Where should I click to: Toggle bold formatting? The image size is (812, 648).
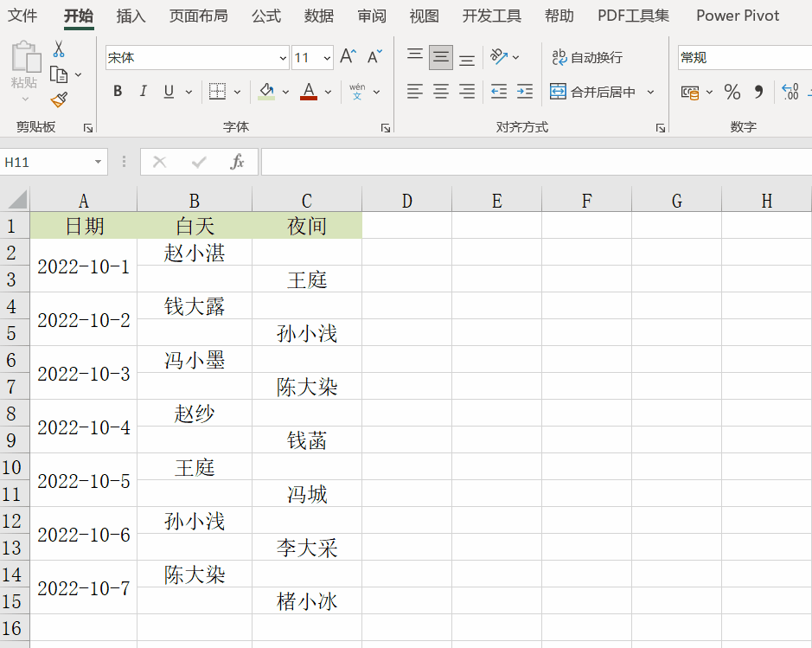coord(117,91)
